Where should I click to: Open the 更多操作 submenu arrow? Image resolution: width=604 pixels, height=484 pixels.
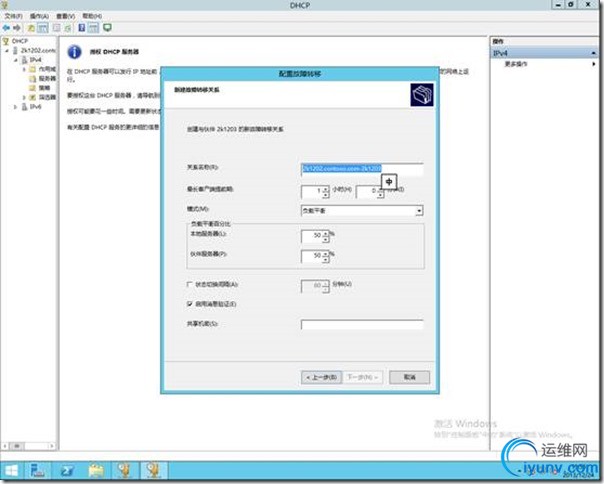[x=594, y=64]
